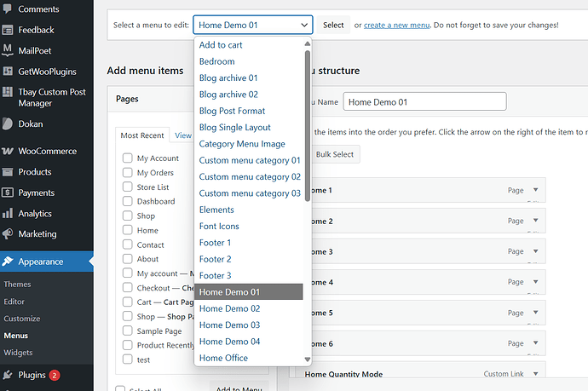
Task: Expand the Home 1 menu item arrow
Action: pos(535,190)
